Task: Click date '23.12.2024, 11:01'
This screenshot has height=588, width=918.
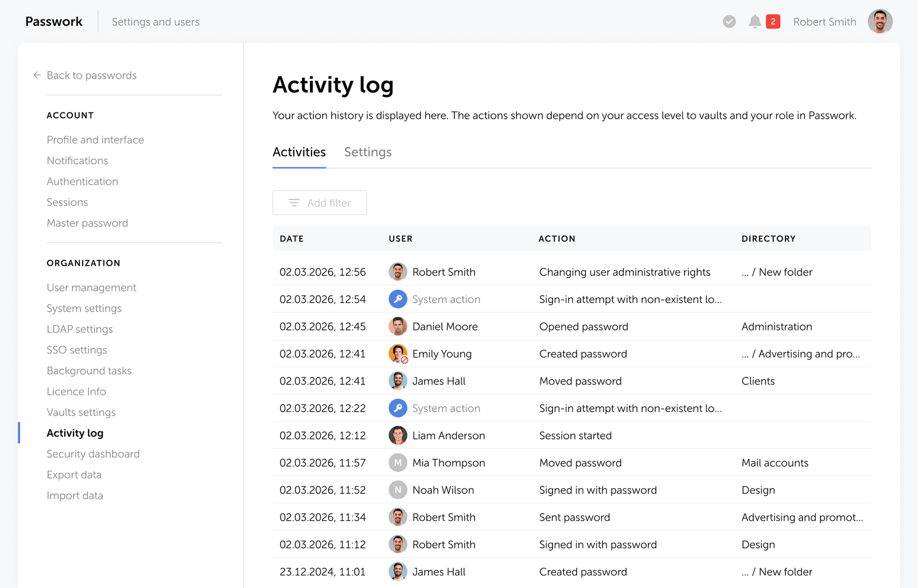Action: coord(322,572)
